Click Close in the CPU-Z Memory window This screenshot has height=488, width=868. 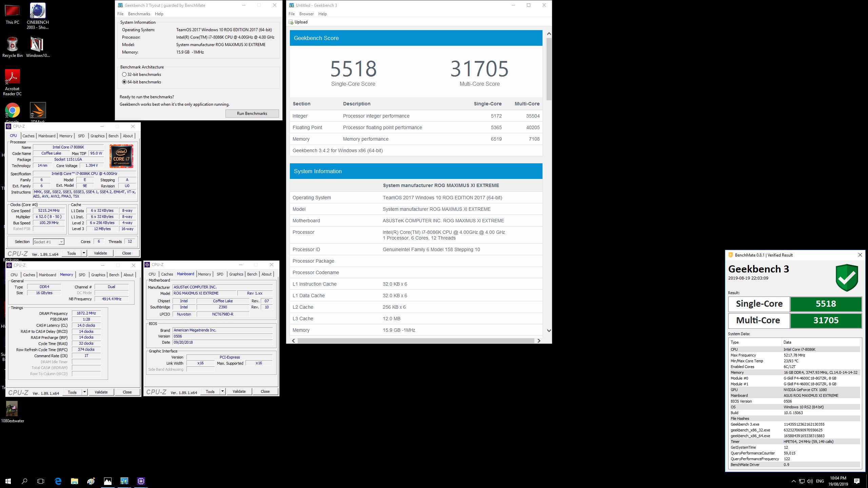127,392
